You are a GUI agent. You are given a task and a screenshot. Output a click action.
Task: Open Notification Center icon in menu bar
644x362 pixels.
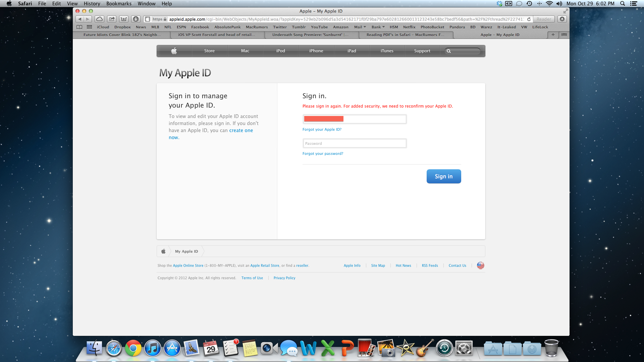634,4
